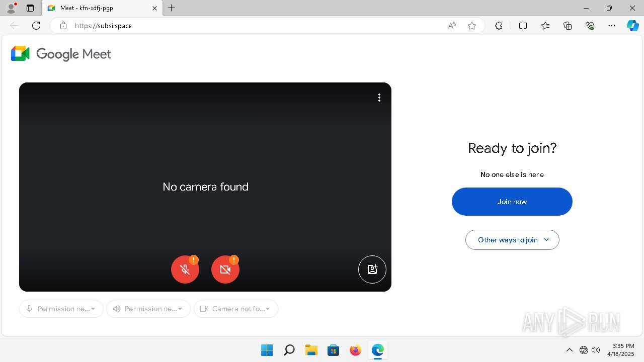Open taskbar Search
The width and height of the screenshot is (644, 362).
(289, 350)
